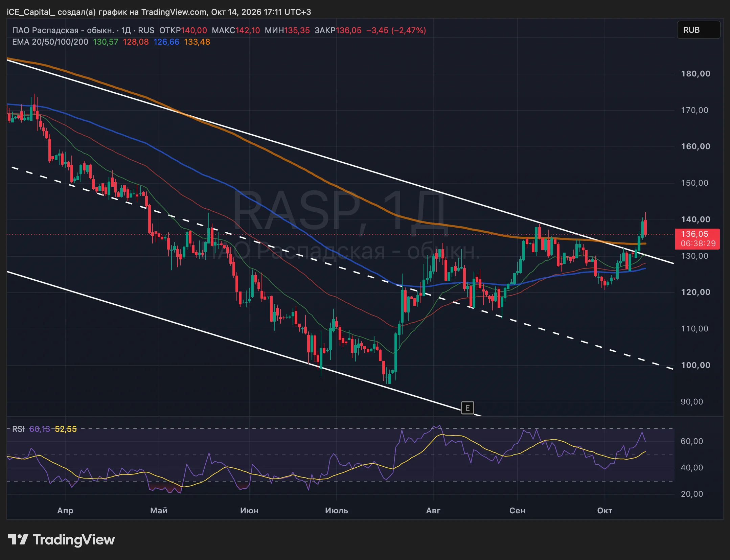Click the 100,00 price axis label
The image size is (730, 560).
point(695,365)
